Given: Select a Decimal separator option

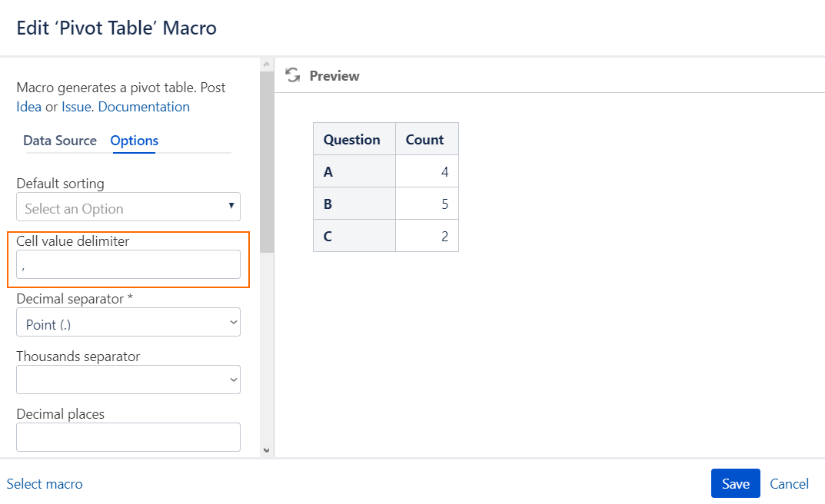Looking at the screenshot, I should click(128, 322).
